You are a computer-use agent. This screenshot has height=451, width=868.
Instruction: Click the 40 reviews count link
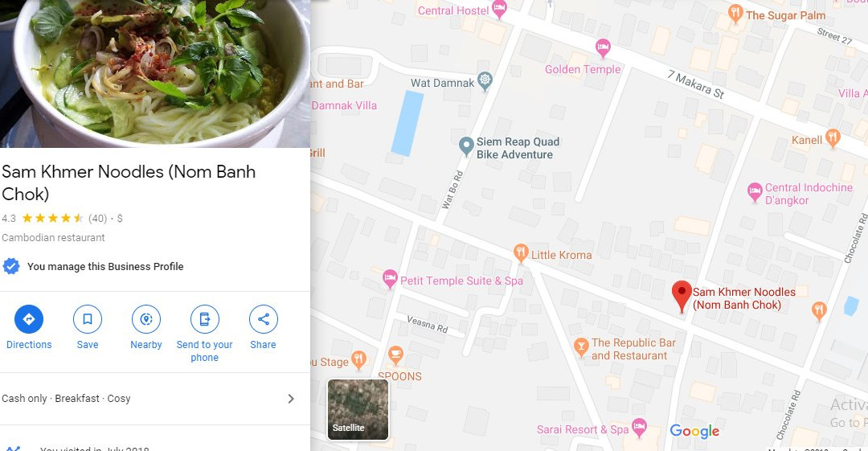point(97,219)
